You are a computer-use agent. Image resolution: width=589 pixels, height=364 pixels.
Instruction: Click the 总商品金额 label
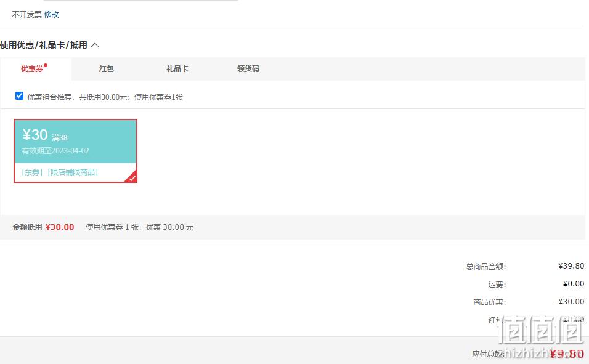[486, 266]
